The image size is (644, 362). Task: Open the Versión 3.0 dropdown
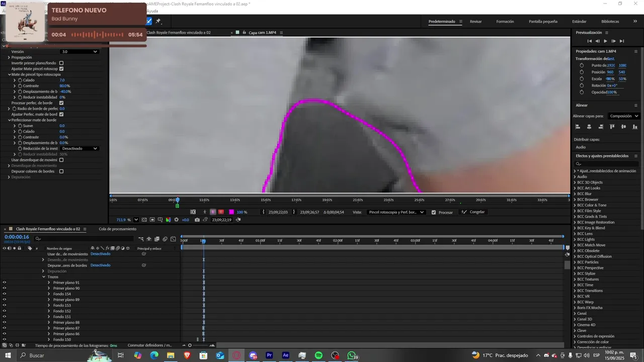(79, 51)
